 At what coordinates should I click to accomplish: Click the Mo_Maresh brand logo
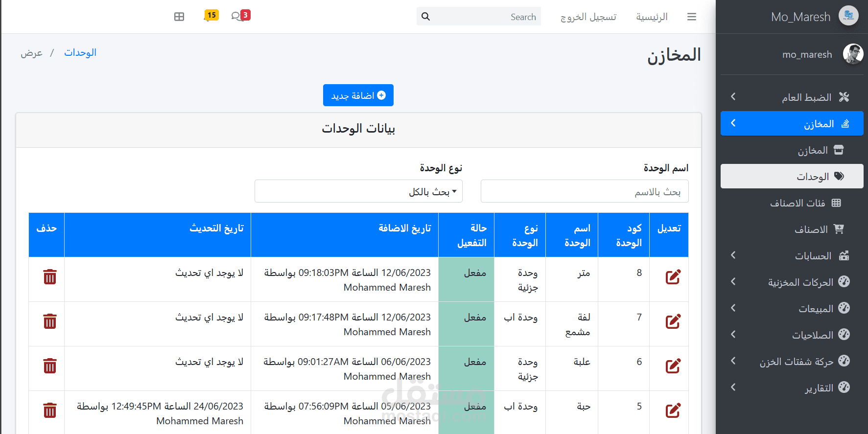(x=848, y=16)
